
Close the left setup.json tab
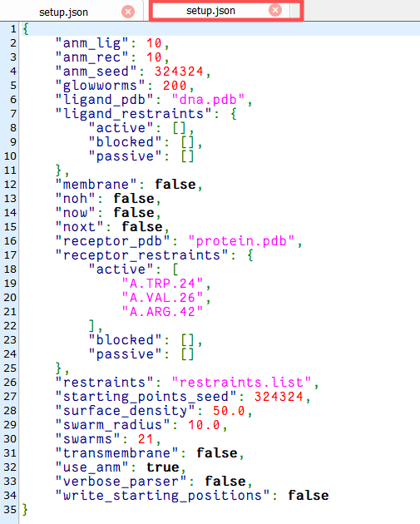pos(127,12)
